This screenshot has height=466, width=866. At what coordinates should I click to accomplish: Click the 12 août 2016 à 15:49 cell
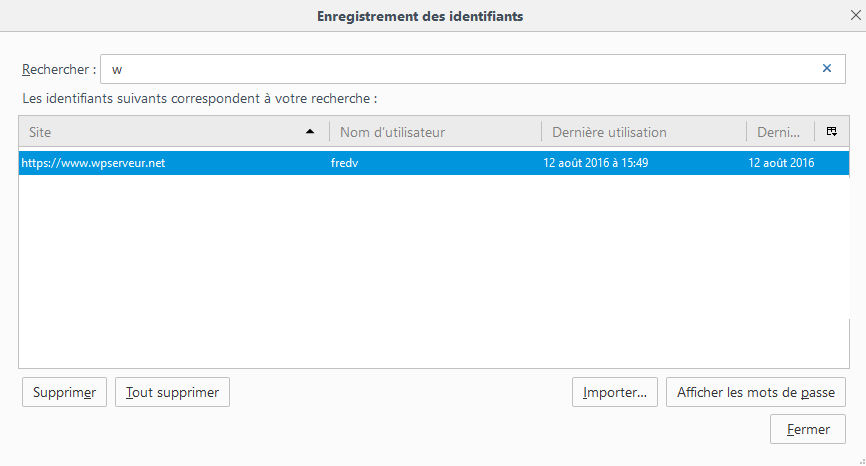[x=596, y=163]
